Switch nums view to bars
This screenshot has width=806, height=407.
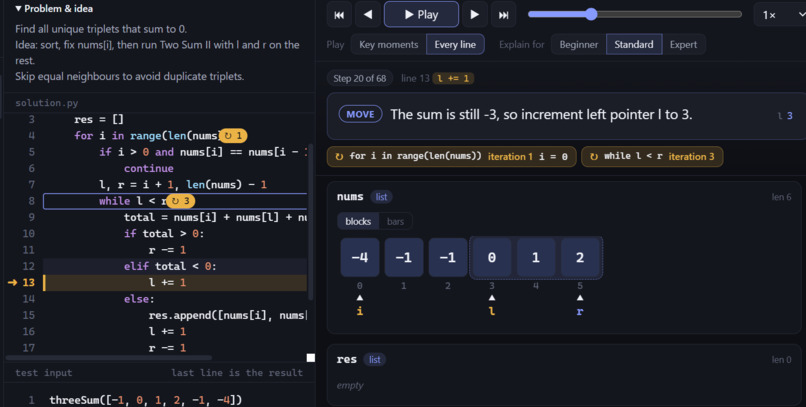pos(395,221)
